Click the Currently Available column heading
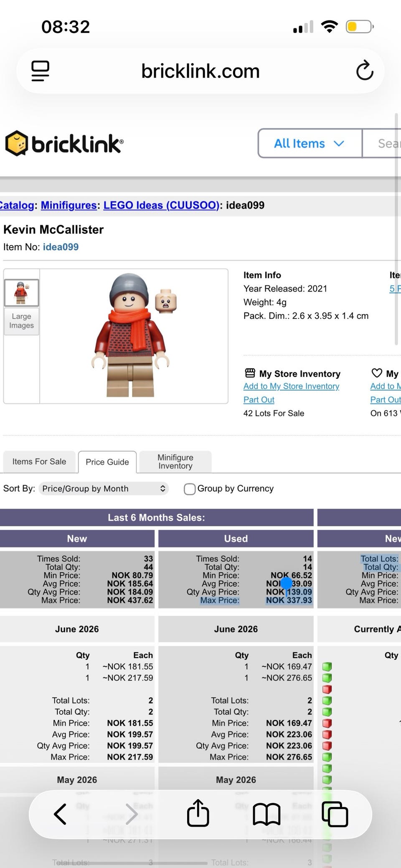This screenshot has width=401, height=868. [x=377, y=629]
